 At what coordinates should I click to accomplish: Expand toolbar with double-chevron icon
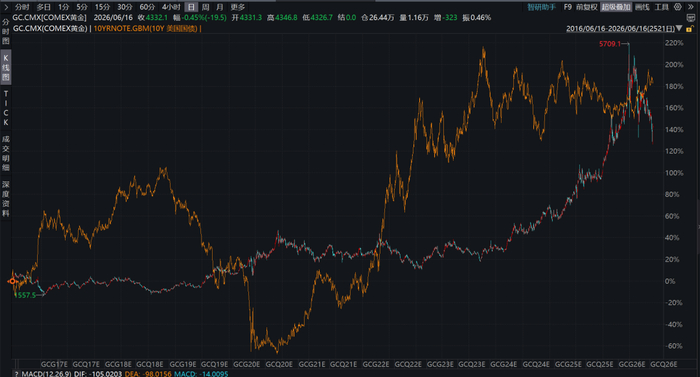[x=690, y=7]
